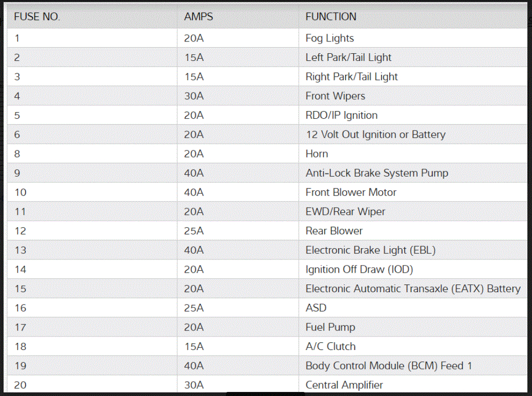The image size is (532, 396).
Task: Click Anti-Lock Brake System Pump entry
Action: (376, 173)
